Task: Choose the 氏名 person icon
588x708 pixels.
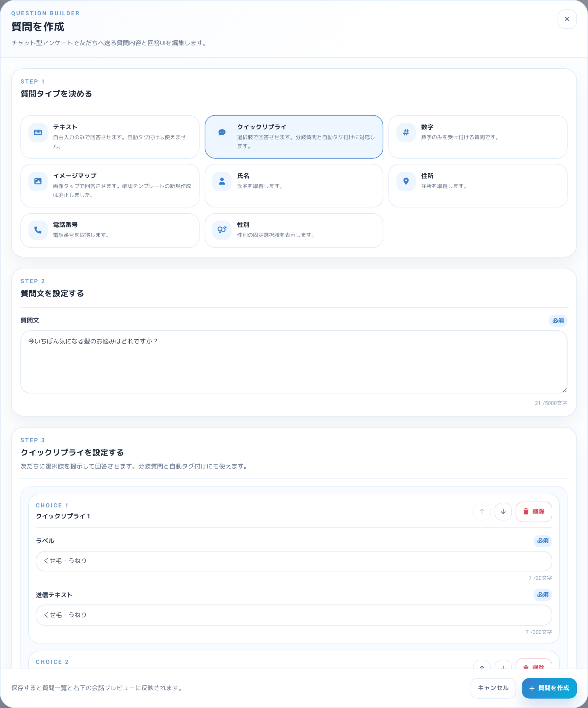Action: 222,181
